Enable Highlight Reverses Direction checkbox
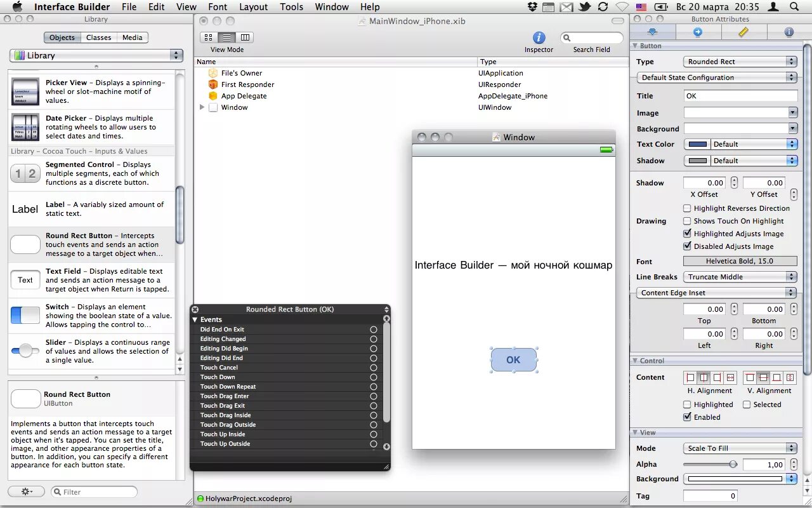 pyautogui.click(x=687, y=208)
